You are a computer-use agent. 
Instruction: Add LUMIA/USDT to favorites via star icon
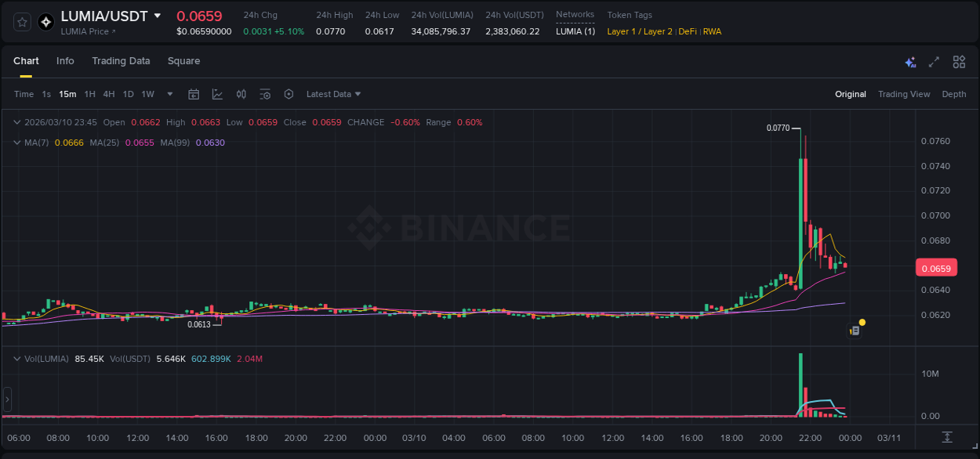click(21, 22)
